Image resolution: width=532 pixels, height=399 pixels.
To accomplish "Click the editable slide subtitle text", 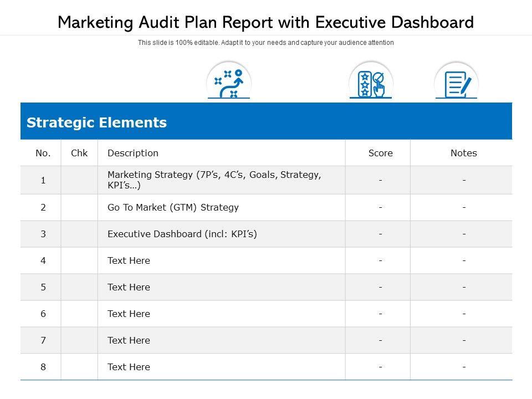I will 266,43.
